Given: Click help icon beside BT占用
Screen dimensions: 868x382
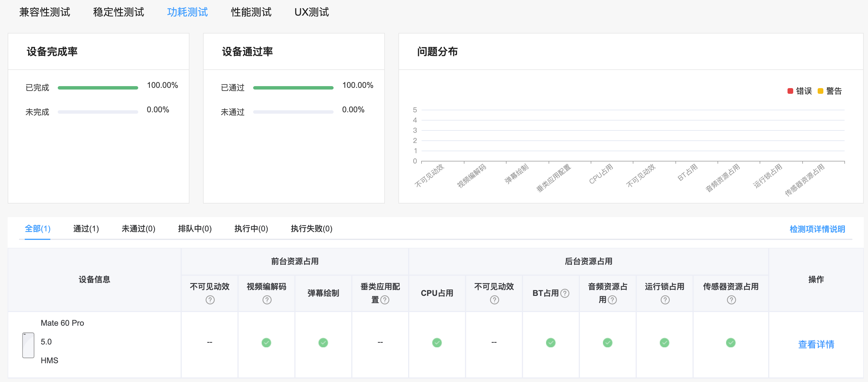Looking at the screenshot, I should click(x=565, y=293).
